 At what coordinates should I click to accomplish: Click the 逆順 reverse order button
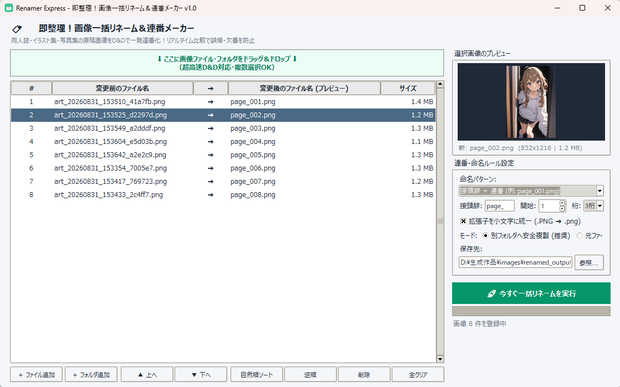click(x=310, y=375)
